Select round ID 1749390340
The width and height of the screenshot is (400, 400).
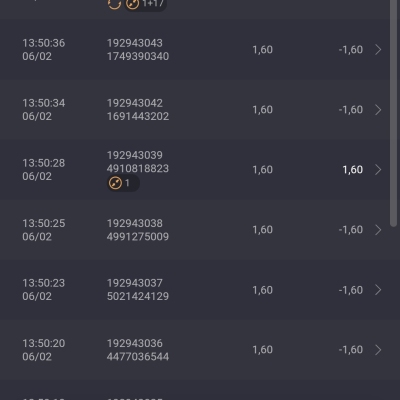pos(138,56)
